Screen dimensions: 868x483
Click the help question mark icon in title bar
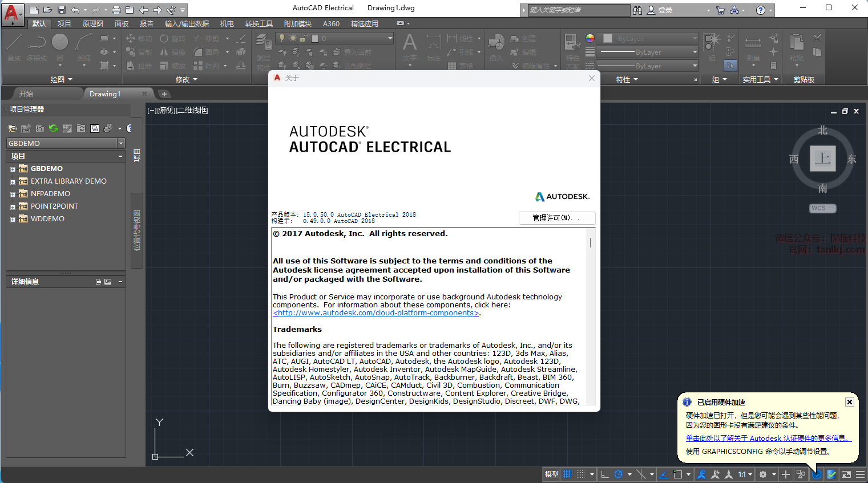click(x=760, y=10)
